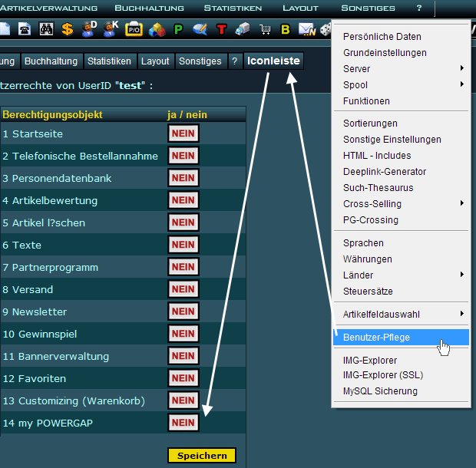Open the binoculars search icon
The width and height of the screenshot is (476, 468).
[x=46, y=29]
